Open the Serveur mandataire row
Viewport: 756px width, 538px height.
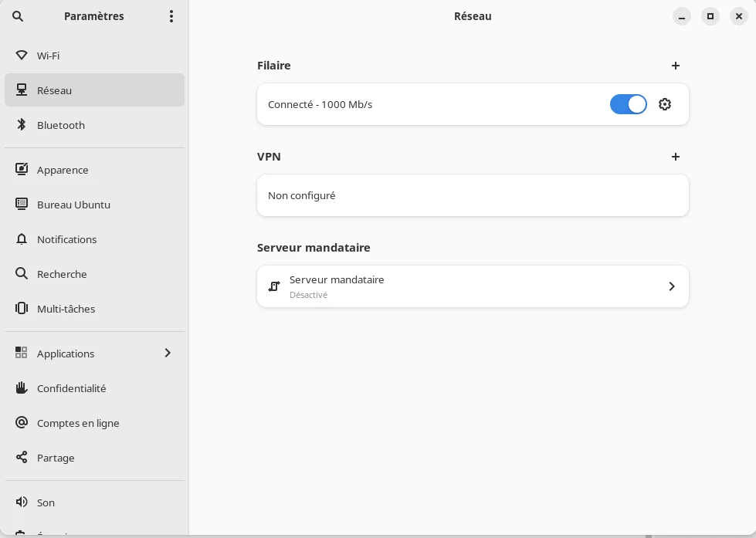coord(473,286)
